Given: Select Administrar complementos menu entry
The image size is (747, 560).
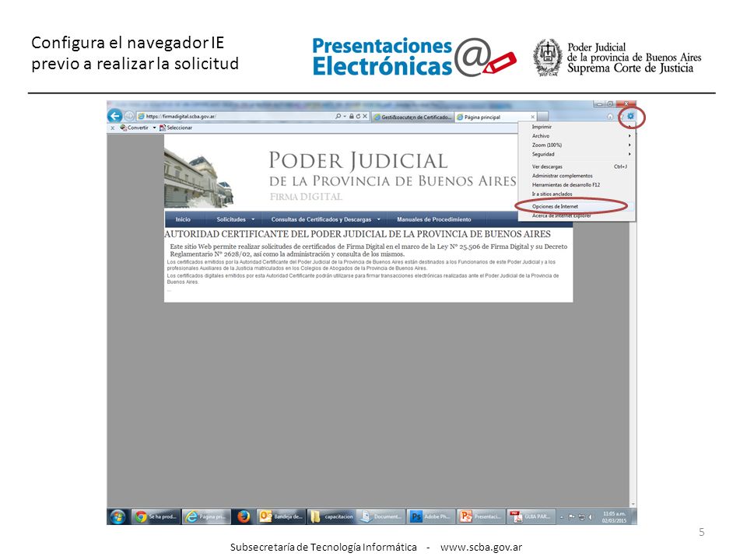Looking at the screenshot, I should 577,176.
